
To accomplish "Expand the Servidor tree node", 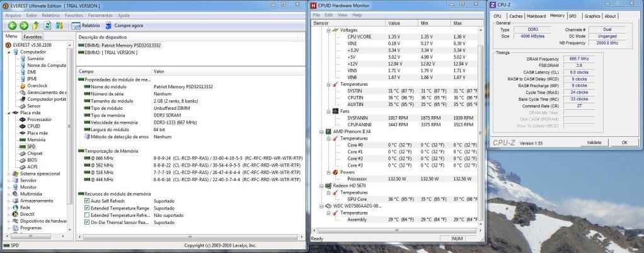I will coord(9,180).
